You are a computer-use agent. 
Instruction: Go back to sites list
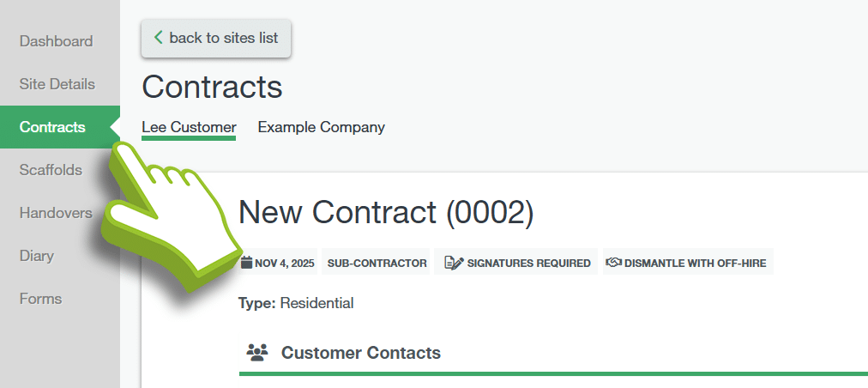pyautogui.click(x=216, y=38)
